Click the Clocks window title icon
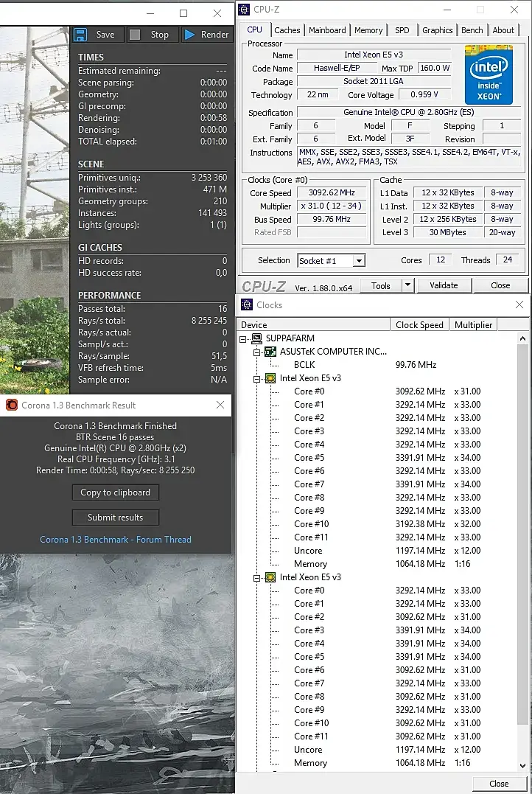The height and width of the screenshot is (794, 532). [x=247, y=304]
